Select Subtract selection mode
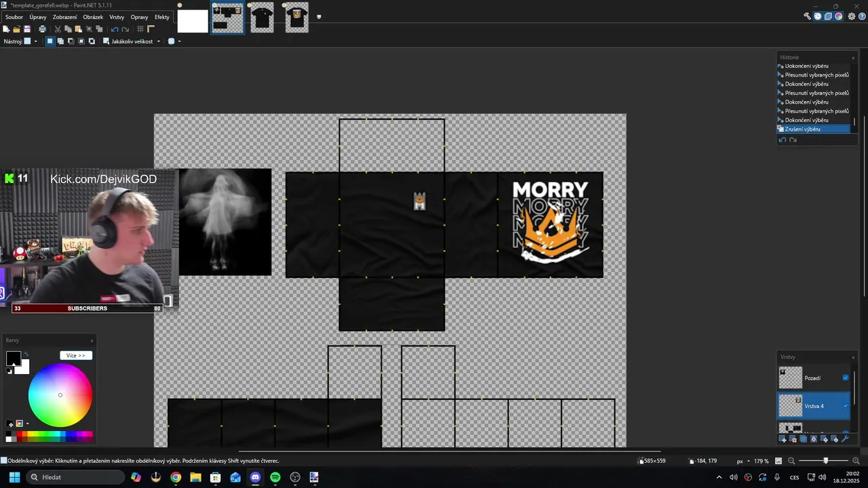This screenshot has width=868, height=488. coord(71,41)
